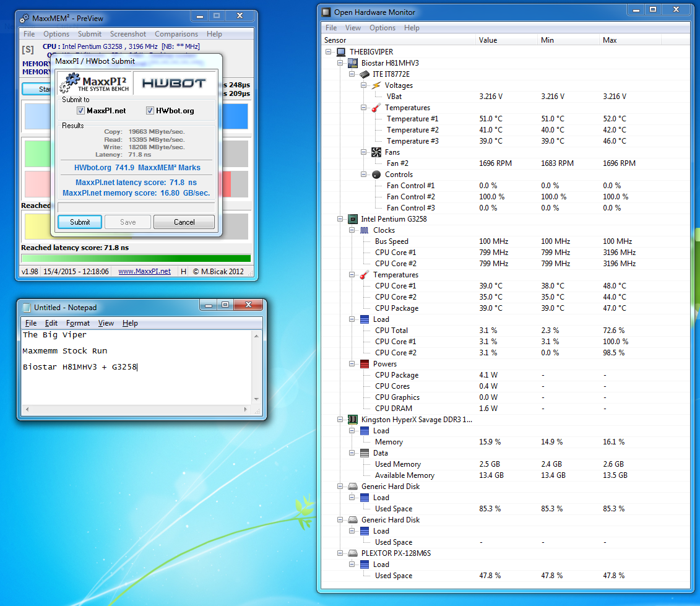This screenshot has width=700, height=606.
Task: Collapse the Voltages group
Action: (363, 85)
